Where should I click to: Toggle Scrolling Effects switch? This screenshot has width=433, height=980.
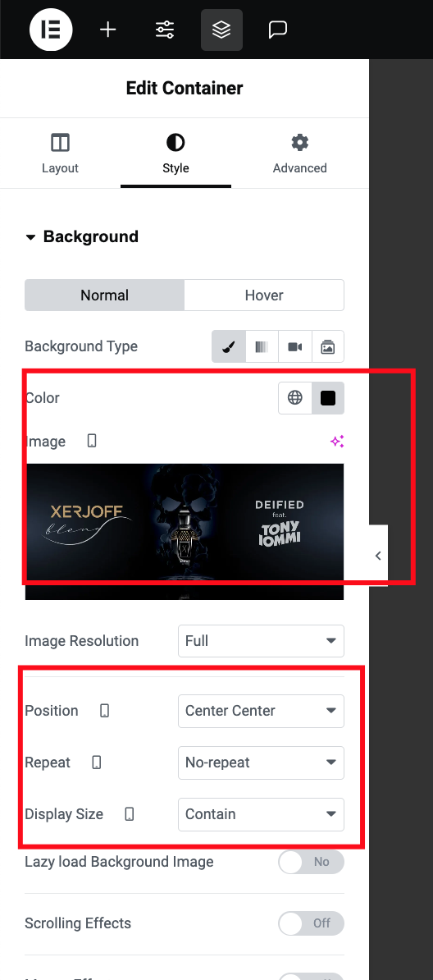click(x=311, y=923)
